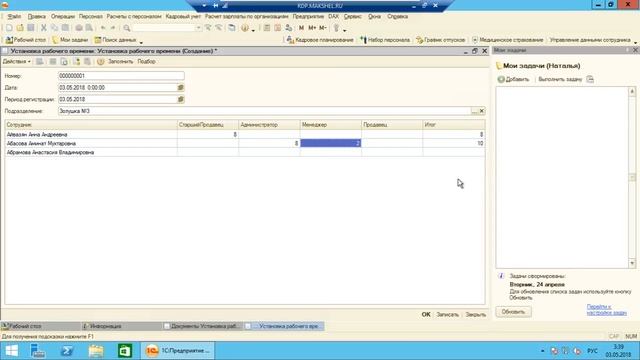Click the green Добавить plus icon
The height and width of the screenshot is (360, 640).
pyautogui.click(x=501, y=79)
